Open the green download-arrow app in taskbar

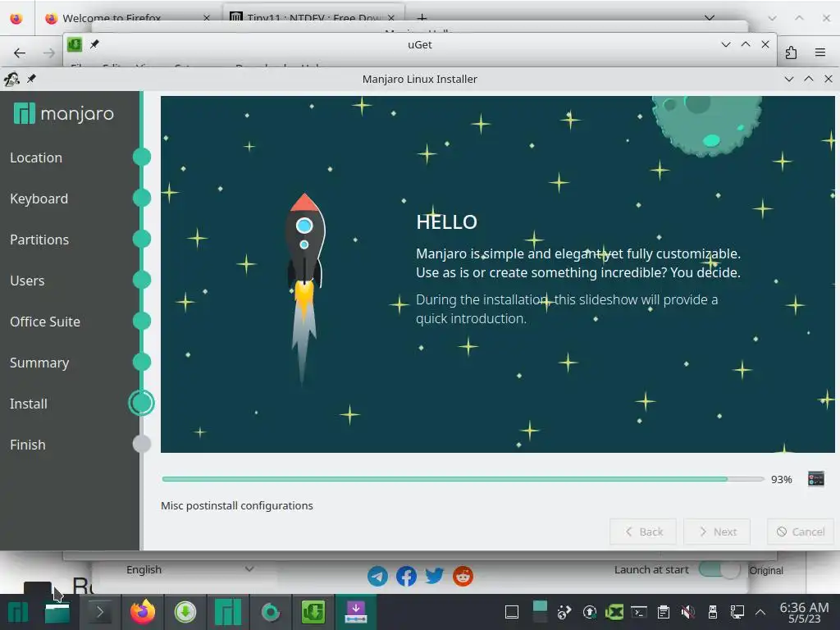click(x=185, y=612)
